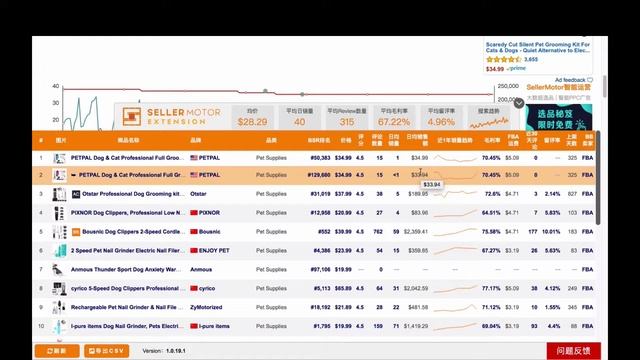Click the $65.89 price in cyrico row
Viewport: 640px width, 360px height.
point(343,289)
